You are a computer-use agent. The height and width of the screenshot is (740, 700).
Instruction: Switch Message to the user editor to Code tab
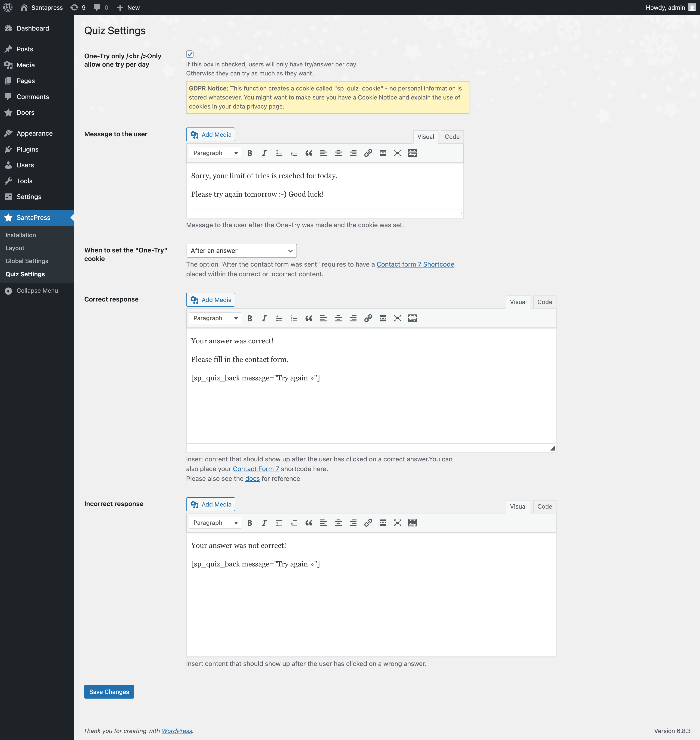(x=452, y=137)
